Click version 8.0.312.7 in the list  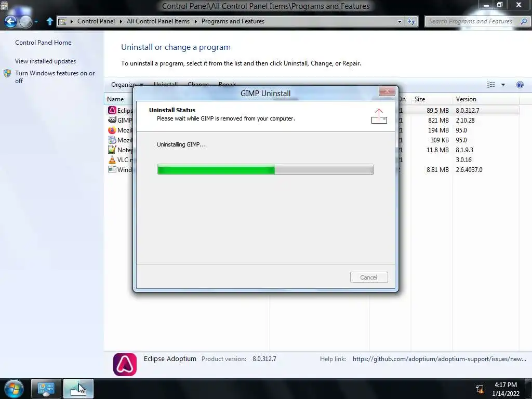pyautogui.click(x=468, y=111)
